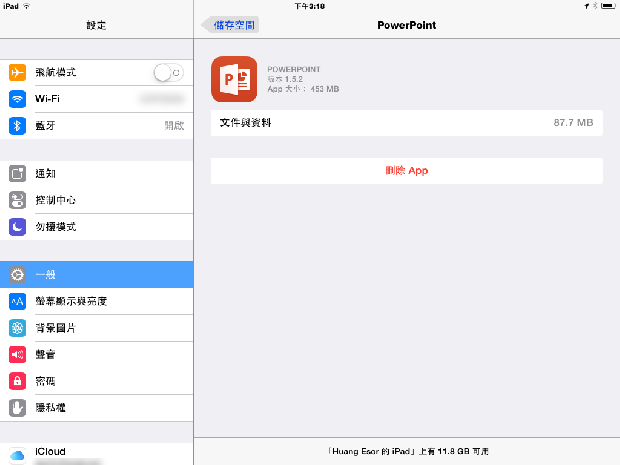Open 密碼 passcode settings

tap(97, 381)
